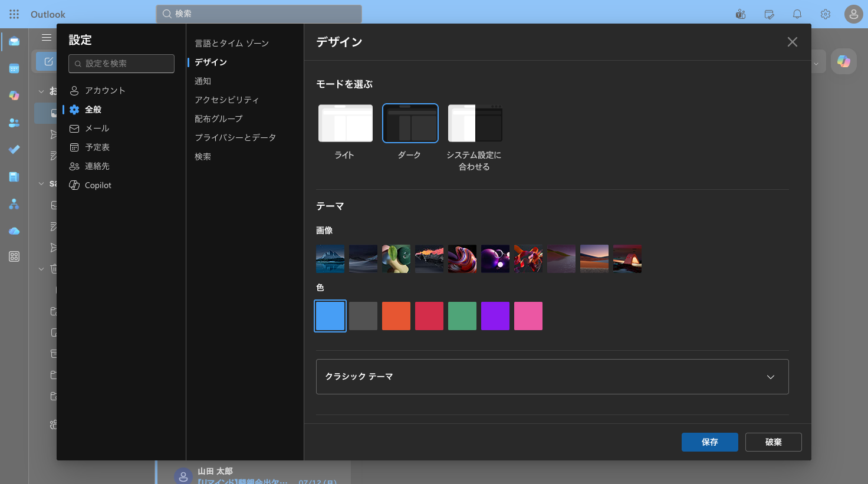The width and height of the screenshot is (868, 484).
Task: Open アクセシビリティ subsection
Action: coord(227,100)
